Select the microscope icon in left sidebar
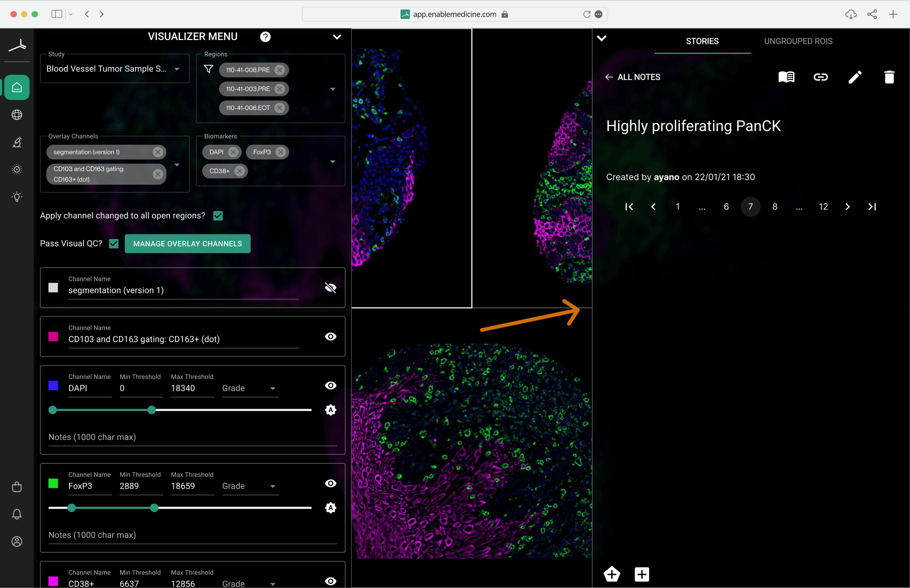910x588 pixels. pos(17,142)
